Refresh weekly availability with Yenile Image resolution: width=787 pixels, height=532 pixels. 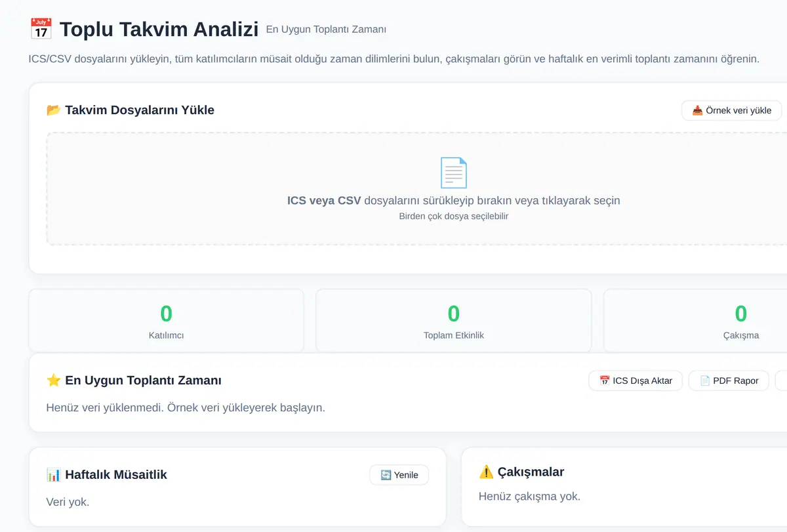399,475
